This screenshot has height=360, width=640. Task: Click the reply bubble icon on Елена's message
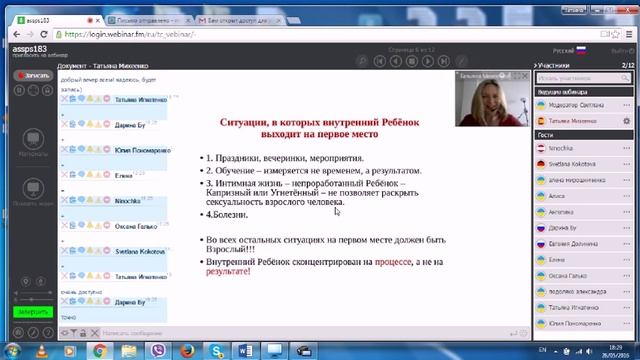(x=81, y=175)
